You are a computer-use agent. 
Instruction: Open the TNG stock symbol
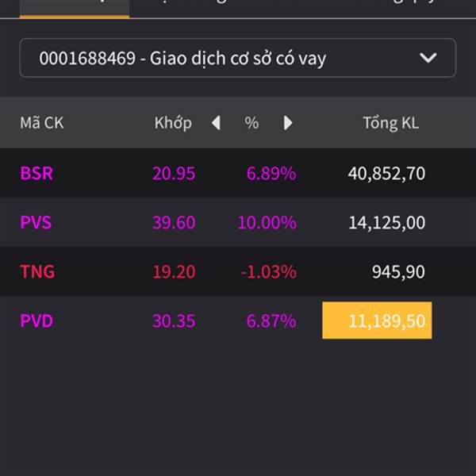click(37, 271)
